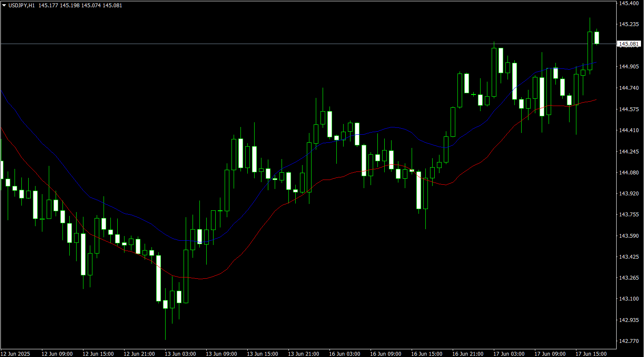Click the 142.935 price axis label
Screen dimensions: 644x357
pyautogui.click(x=629, y=320)
